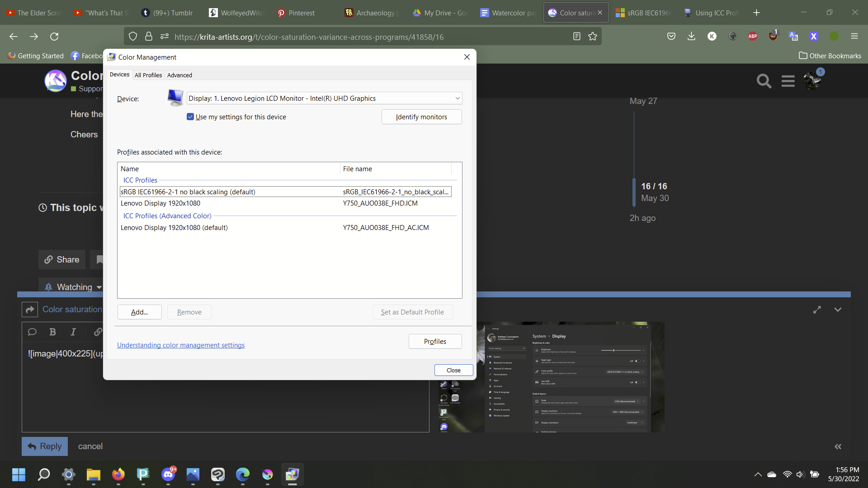This screenshot has height=488, width=868.
Task: Open Discord from the taskbar
Action: click(168, 474)
